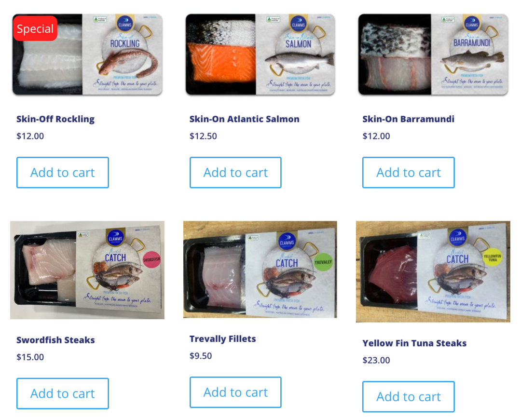
Task: Click the Skin-On Barramundi title link
Action: (x=408, y=119)
